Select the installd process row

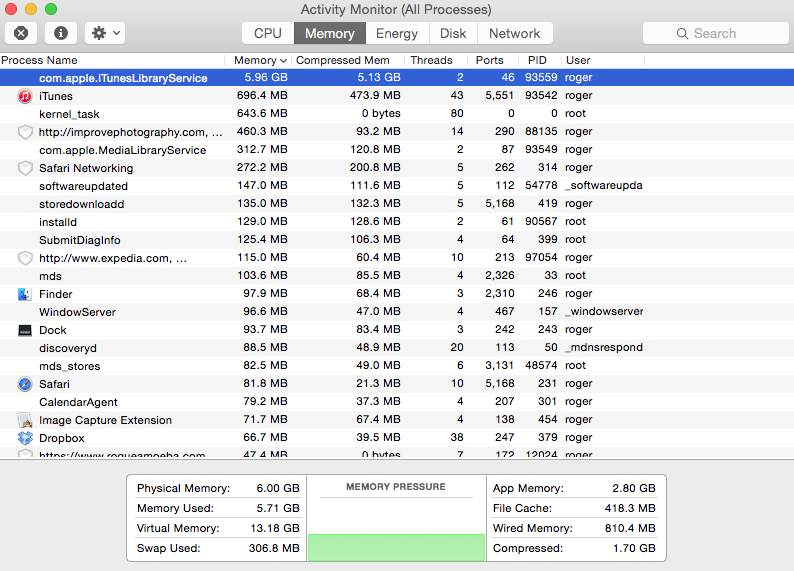pos(397,222)
